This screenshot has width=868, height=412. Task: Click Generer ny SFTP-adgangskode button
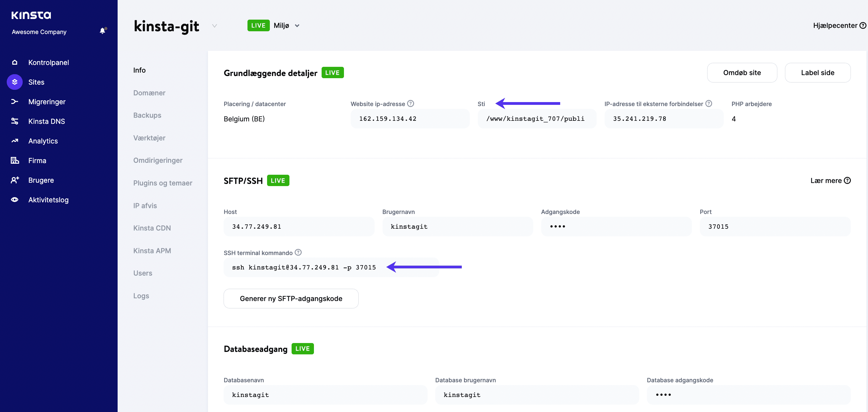pos(291,298)
